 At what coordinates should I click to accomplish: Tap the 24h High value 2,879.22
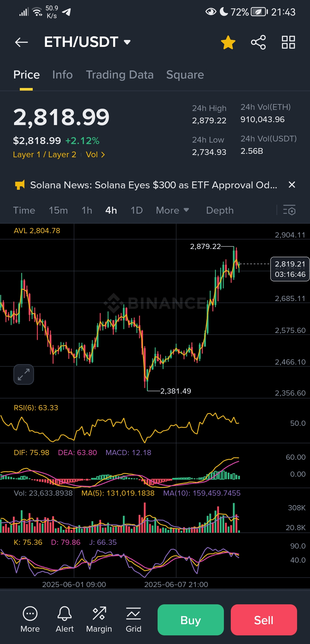coord(209,120)
